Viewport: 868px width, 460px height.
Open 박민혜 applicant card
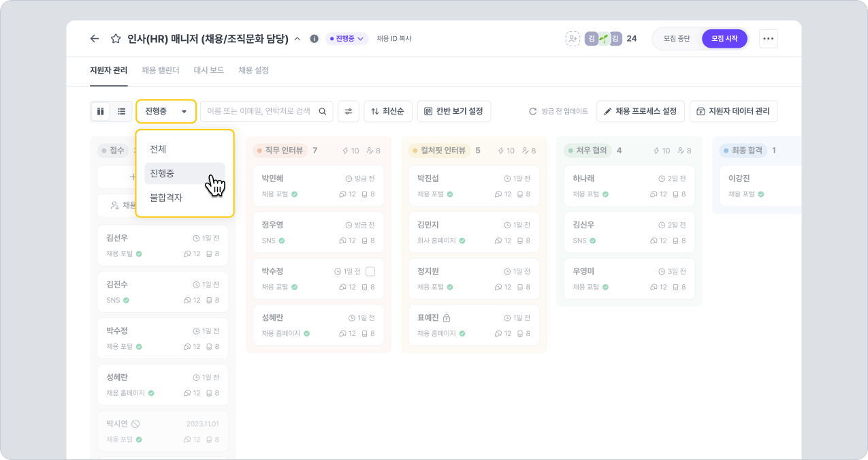[318, 185]
